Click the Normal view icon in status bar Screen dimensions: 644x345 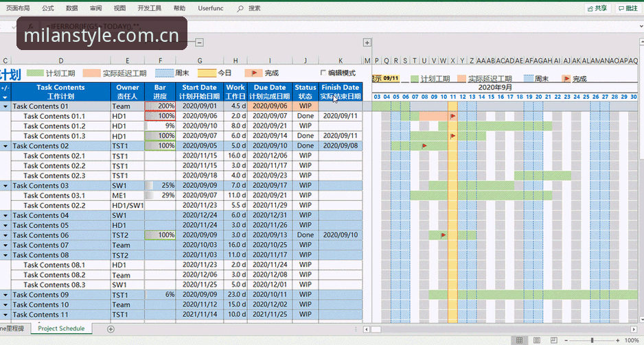point(520,340)
